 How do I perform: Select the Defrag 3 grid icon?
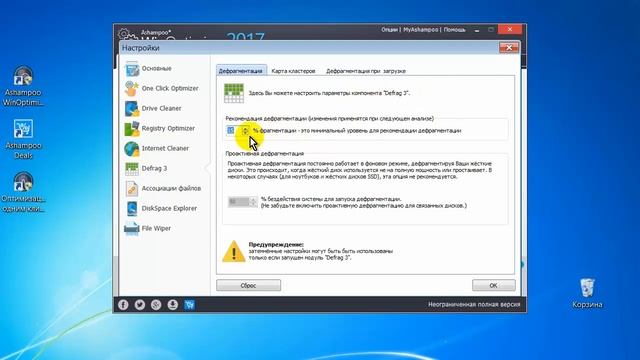[132, 169]
